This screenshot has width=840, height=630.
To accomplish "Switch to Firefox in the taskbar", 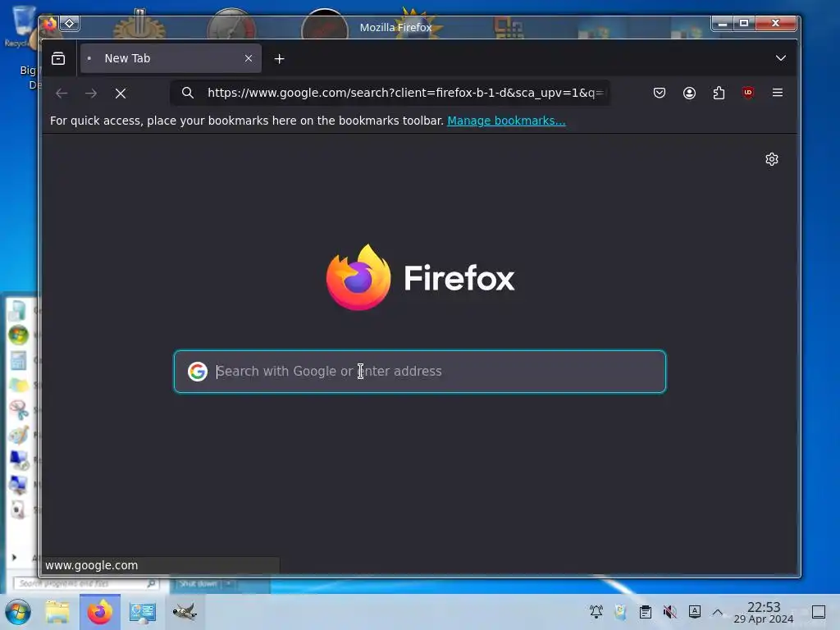I will click(x=100, y=612).
